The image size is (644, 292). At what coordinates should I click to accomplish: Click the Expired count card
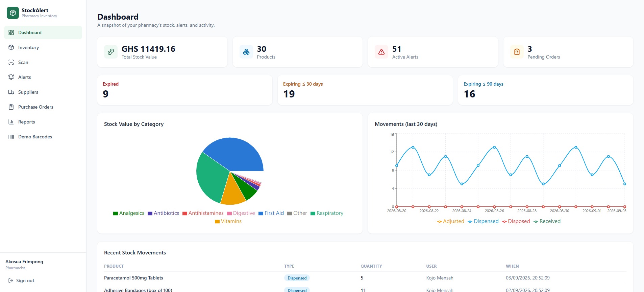coord(185,90)
